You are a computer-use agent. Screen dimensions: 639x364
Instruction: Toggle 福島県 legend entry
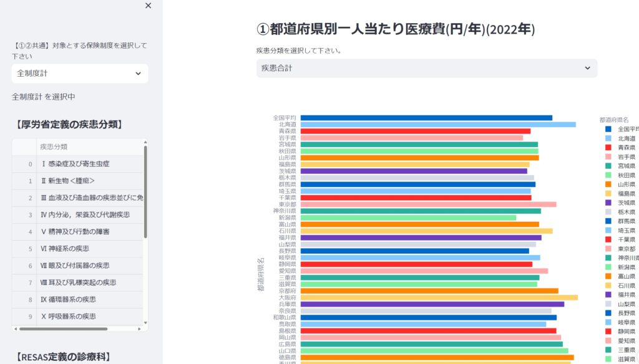point(620,194)
